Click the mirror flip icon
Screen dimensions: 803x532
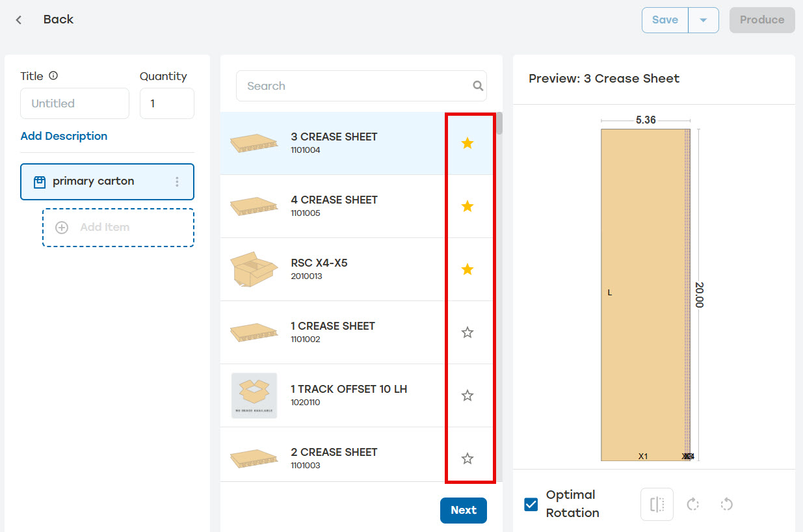pos(657,505)
